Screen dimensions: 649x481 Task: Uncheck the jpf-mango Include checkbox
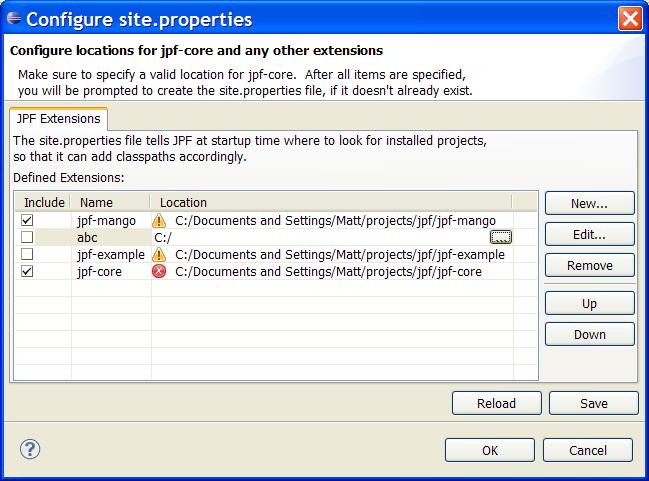tap(27, 220)
